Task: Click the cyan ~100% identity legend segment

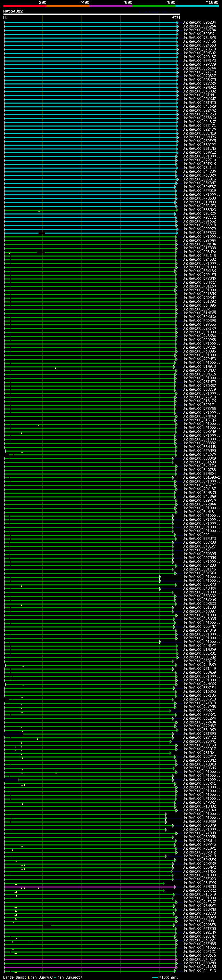Action: click(x=197, y=6)
